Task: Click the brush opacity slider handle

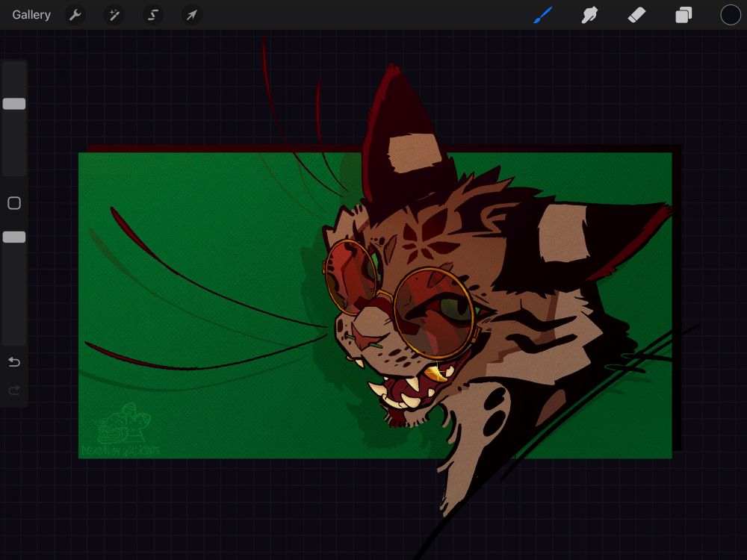Action: pyautogui.click(x=14, y=237)
